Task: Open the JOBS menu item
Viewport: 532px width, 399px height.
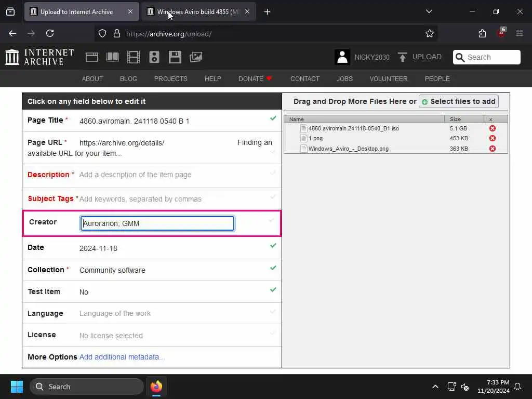Action: (x=345, y=79)
